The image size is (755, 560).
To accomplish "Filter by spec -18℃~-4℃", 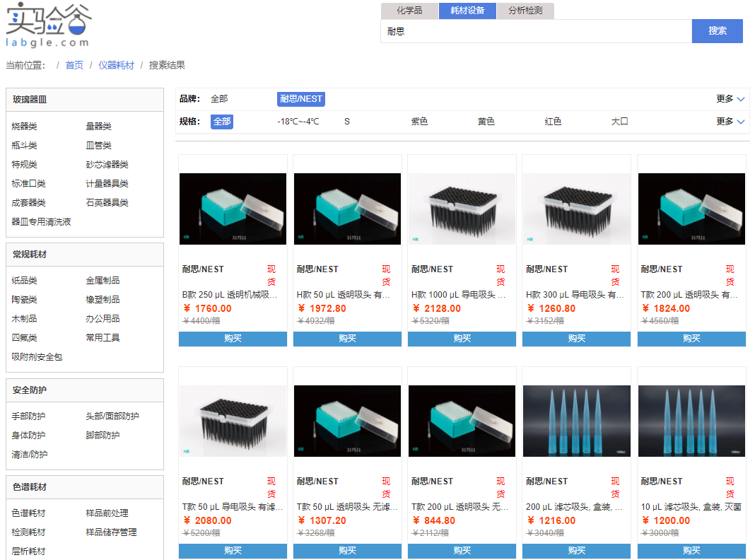I will [x=298, y=122].
